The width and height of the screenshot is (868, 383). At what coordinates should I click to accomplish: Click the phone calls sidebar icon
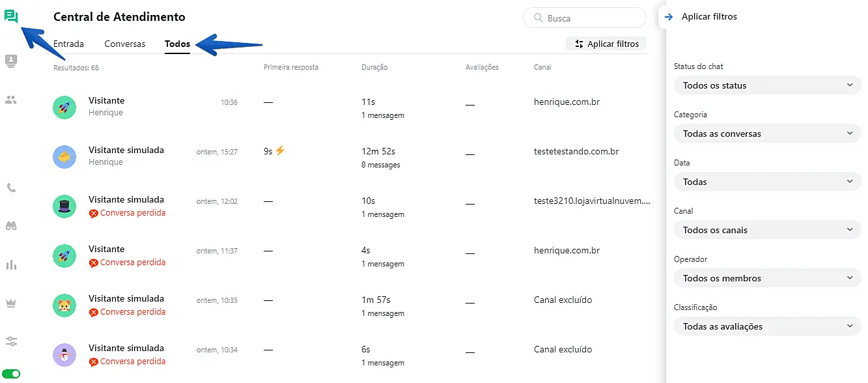[x=11, y=188]
